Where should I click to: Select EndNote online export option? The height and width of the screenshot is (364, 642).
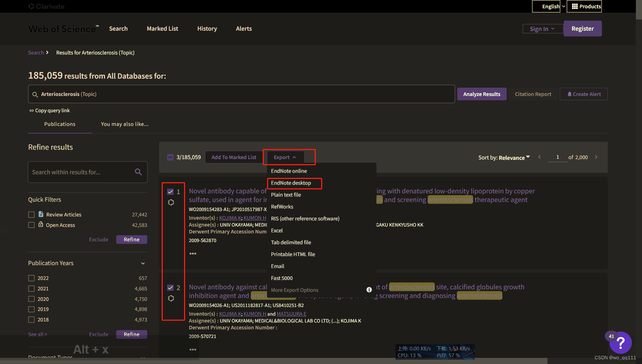point(289,171)
